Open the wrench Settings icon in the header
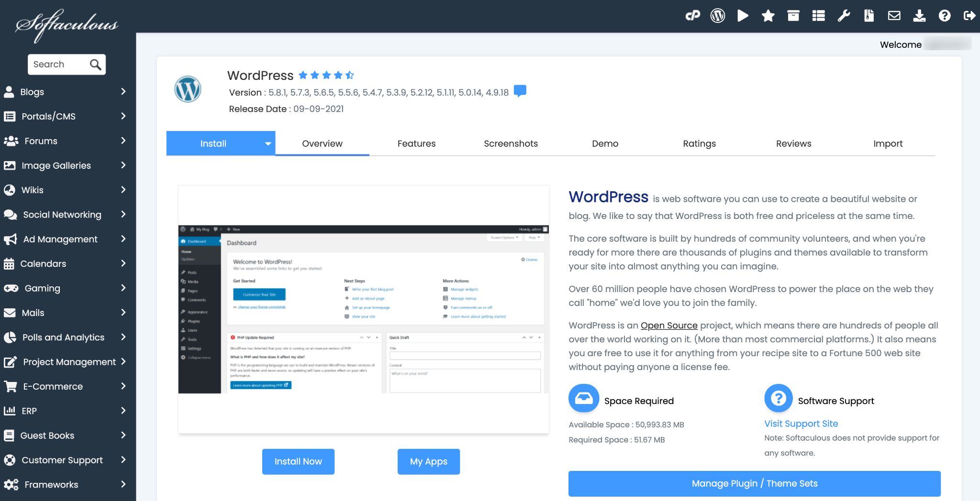Viewport: 980px width, 501px height. point(844,15)
